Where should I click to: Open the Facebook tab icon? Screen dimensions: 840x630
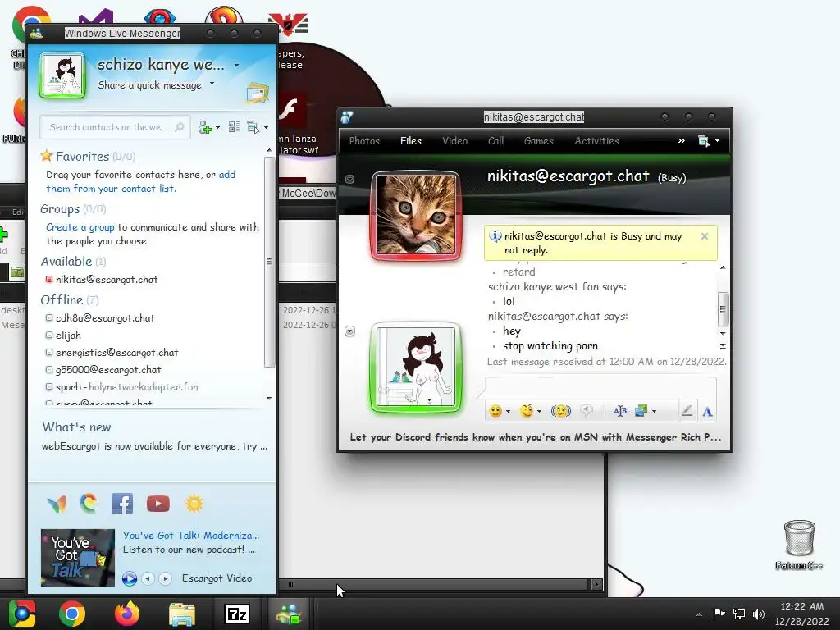122,504
